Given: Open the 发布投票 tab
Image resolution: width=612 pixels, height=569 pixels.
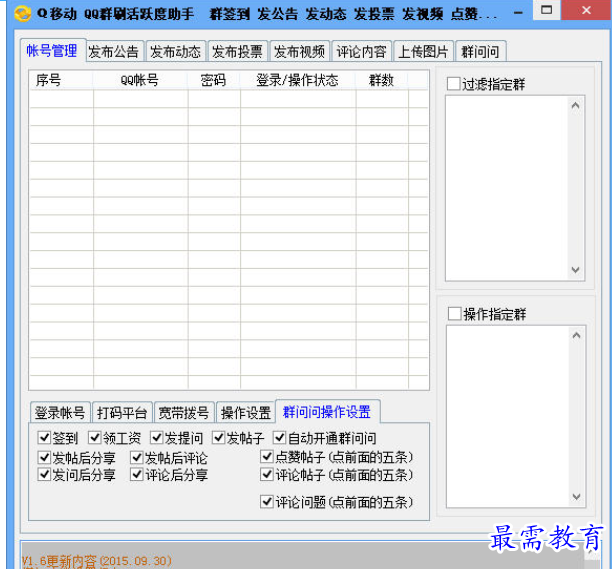Looking at the screenshot, I should click(237, 51).
